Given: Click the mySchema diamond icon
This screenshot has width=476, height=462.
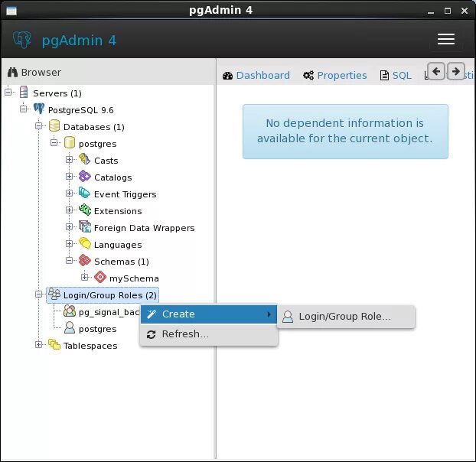Looking at the screenshot, I should (100, 277).
